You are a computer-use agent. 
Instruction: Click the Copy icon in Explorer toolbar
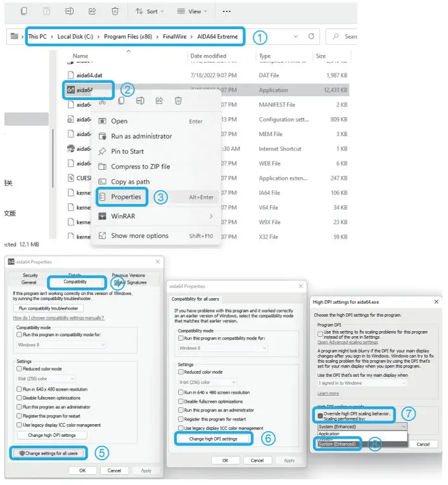coord(23,11)
